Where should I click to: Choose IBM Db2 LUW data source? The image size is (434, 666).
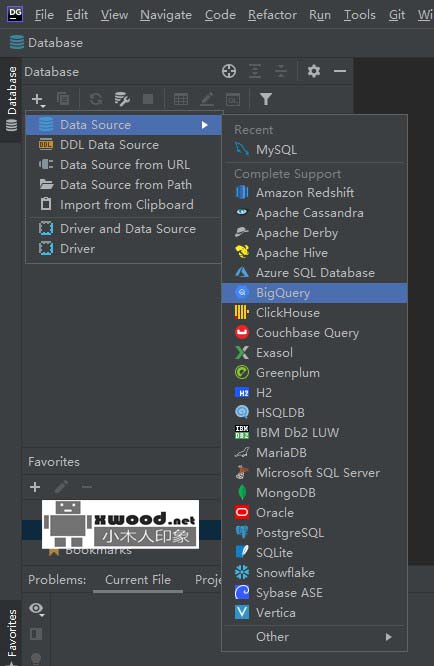[314, 432]
